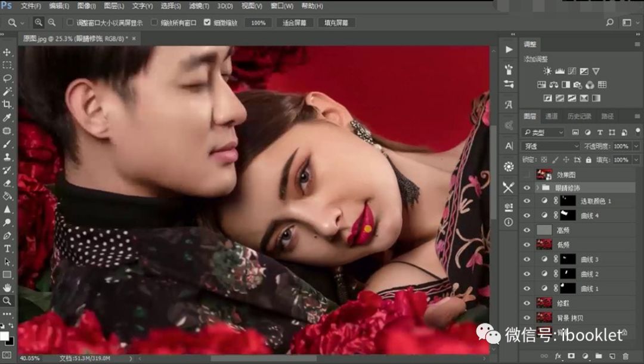Click the lock transparency icon in Layers panel
The image size is (644, 364).
tap(544, 160)
